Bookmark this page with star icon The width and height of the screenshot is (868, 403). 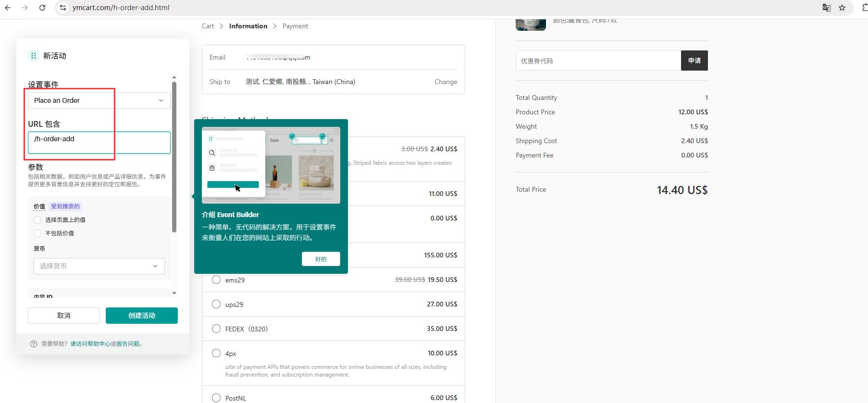(x=842, y=8)
